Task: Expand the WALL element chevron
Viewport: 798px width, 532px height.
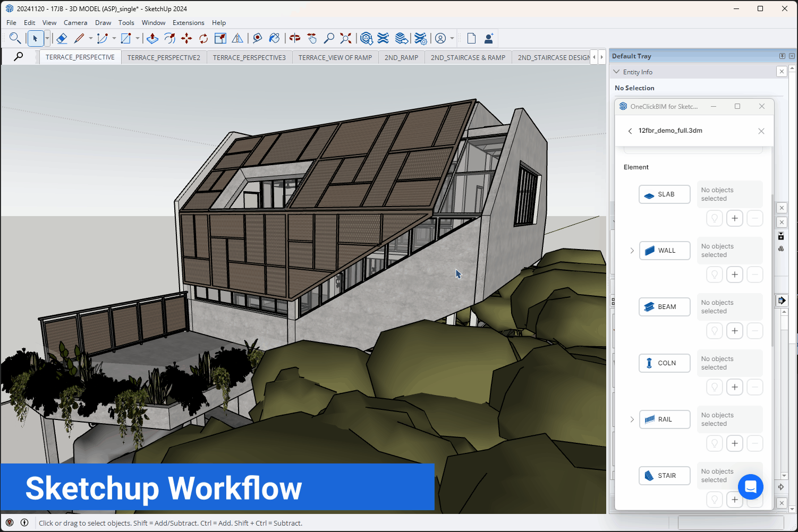Action: coord(632,251)
